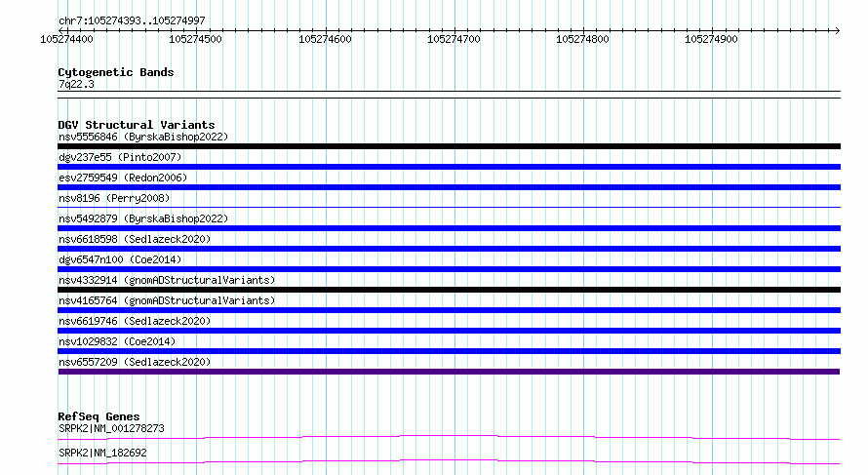868x475 pixels.
Task: Click the blue bar under dgv237e55
Action: coord(449,167)
